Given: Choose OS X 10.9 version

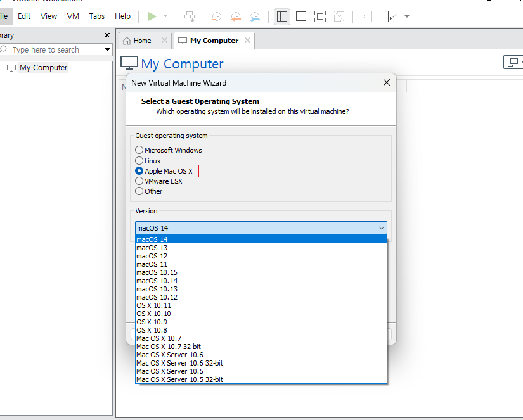Looking at the screenshot, I should 261,322.
